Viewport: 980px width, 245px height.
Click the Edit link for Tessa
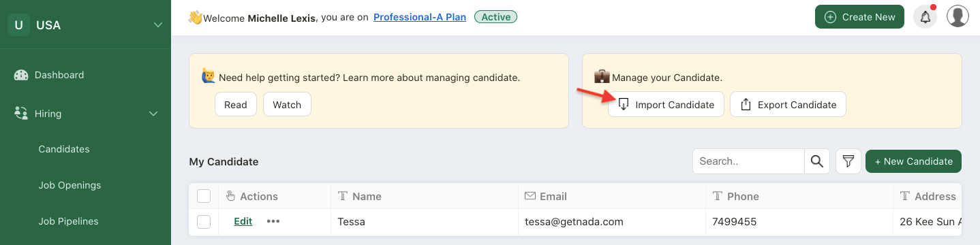(x=243, y=221)
